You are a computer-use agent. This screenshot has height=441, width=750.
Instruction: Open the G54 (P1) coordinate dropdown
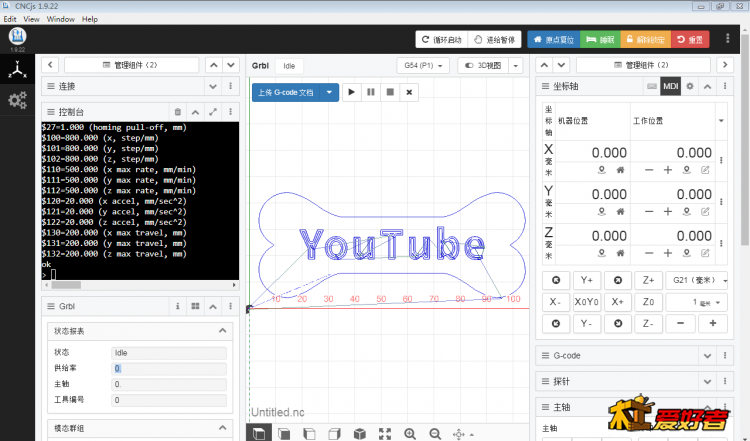point(423,66)
